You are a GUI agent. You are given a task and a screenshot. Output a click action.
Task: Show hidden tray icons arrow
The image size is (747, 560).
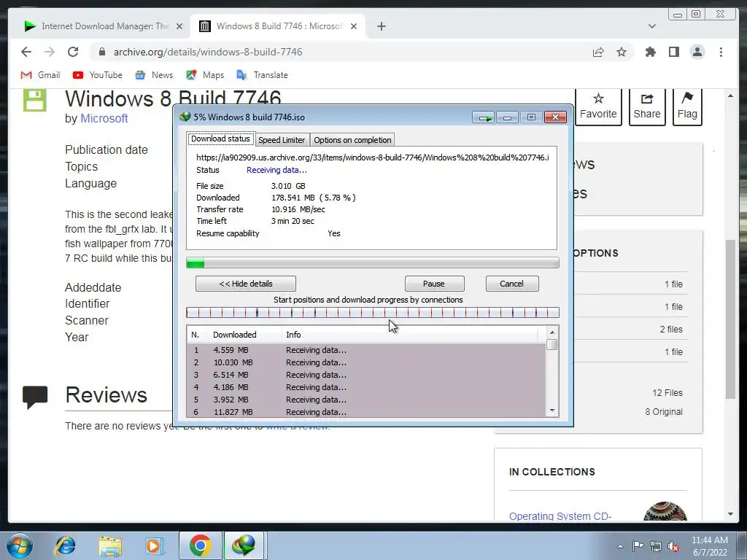620,546
